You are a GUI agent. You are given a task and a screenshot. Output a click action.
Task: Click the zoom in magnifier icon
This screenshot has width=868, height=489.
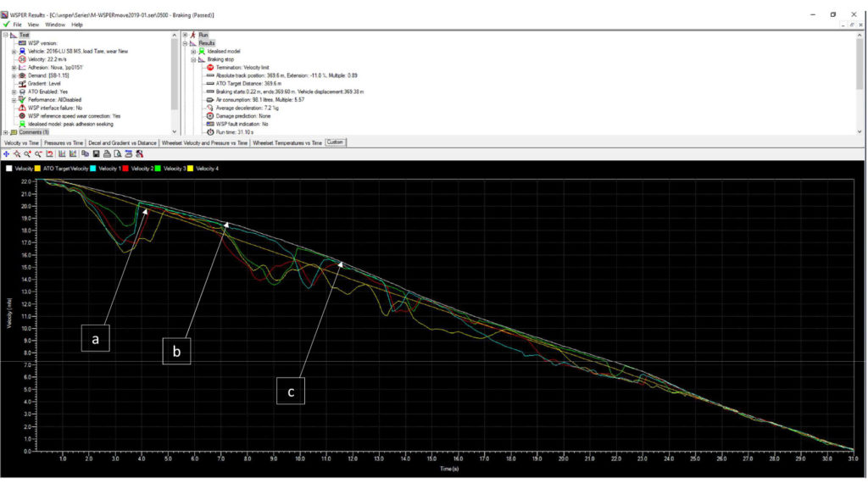(x=28, y=154)
